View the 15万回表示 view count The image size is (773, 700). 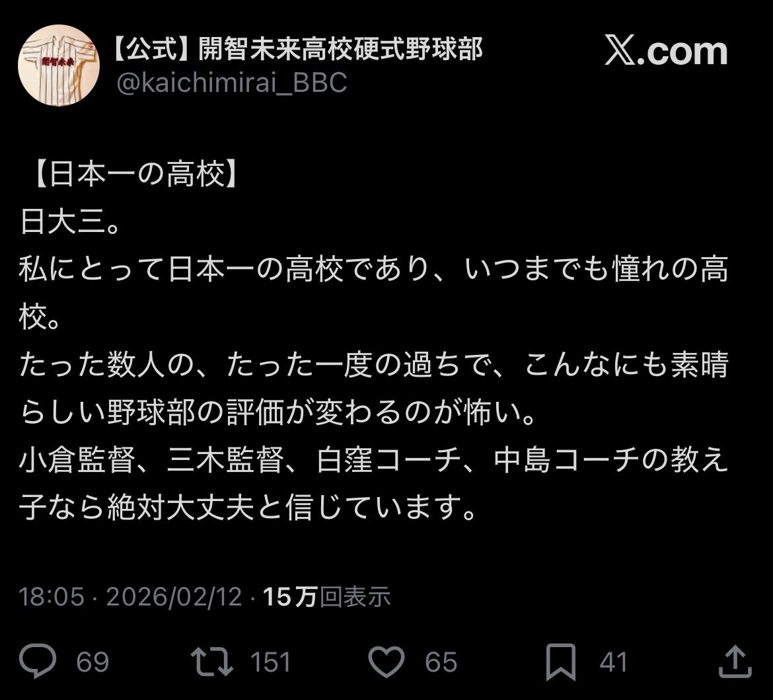click(327, 596)
